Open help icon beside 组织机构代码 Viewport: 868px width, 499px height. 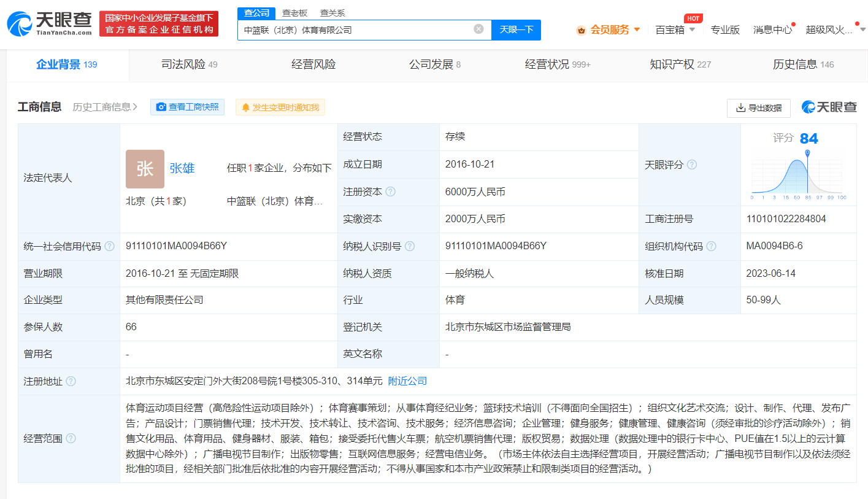(x=711, y=246)
